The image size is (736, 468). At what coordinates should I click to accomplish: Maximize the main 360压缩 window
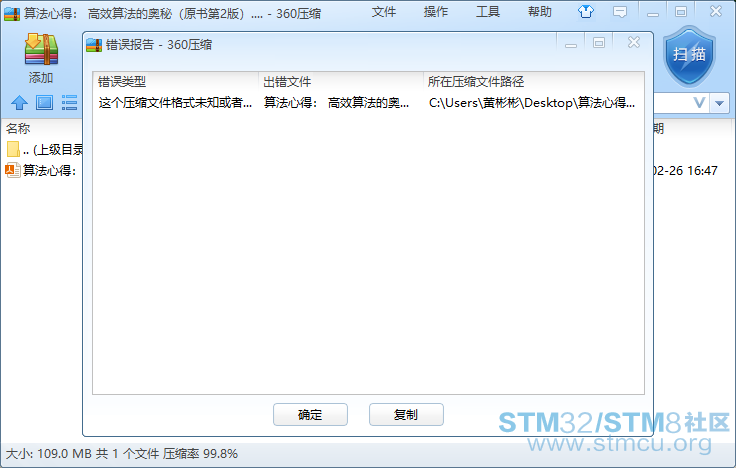tap(681, 12)
